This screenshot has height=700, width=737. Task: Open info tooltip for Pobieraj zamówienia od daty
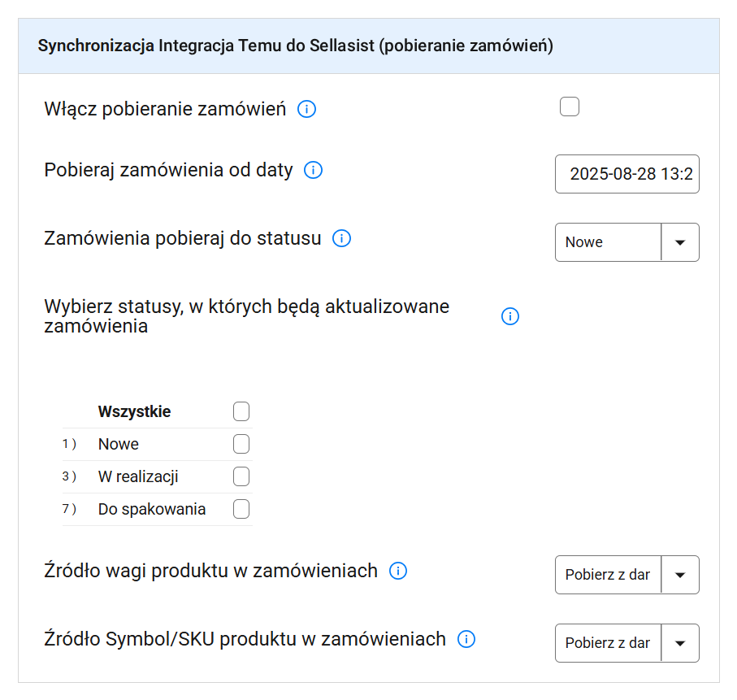pyautogui.click(x=313, y=170)
